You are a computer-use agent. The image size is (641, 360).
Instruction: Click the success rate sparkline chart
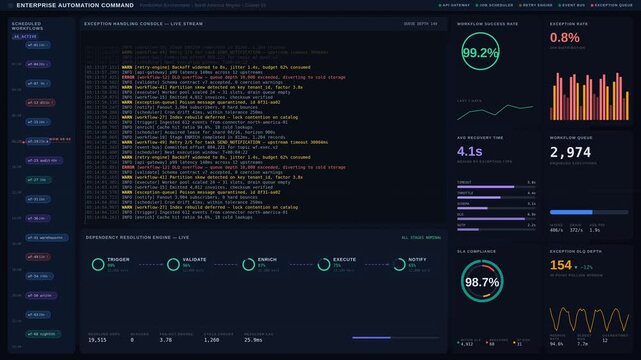pos(495,112)
